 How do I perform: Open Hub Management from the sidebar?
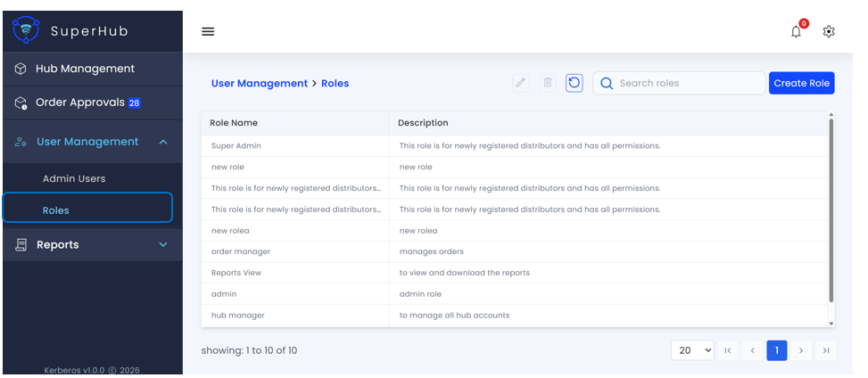pos(85,69)
